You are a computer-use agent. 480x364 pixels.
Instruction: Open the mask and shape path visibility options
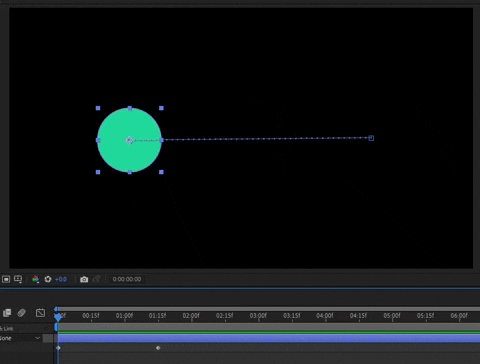[18, 279]
